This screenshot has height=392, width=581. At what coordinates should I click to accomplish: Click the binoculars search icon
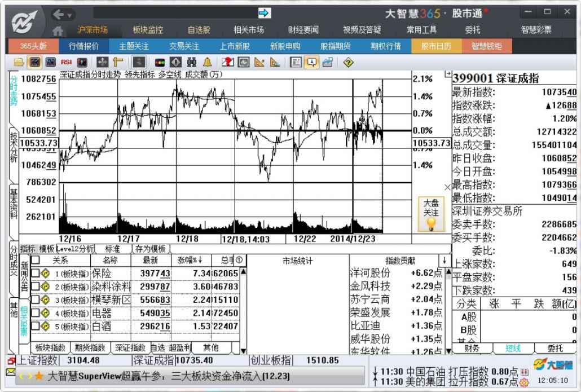tap(192, 62)
